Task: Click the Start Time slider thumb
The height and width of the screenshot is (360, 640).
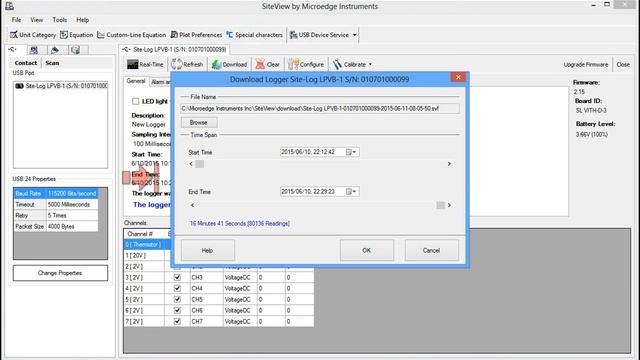Action: click(x=200, y=164)
